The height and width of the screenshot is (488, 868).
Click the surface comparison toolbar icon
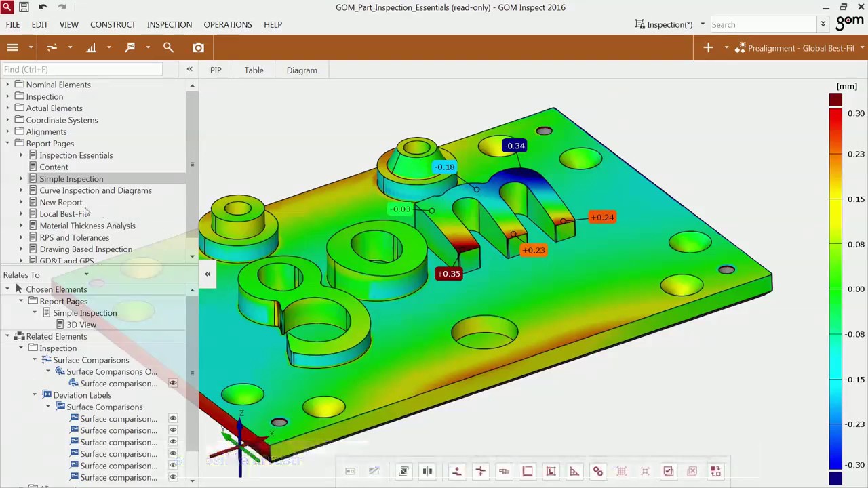pyautogui.click(x=52, y=47)
